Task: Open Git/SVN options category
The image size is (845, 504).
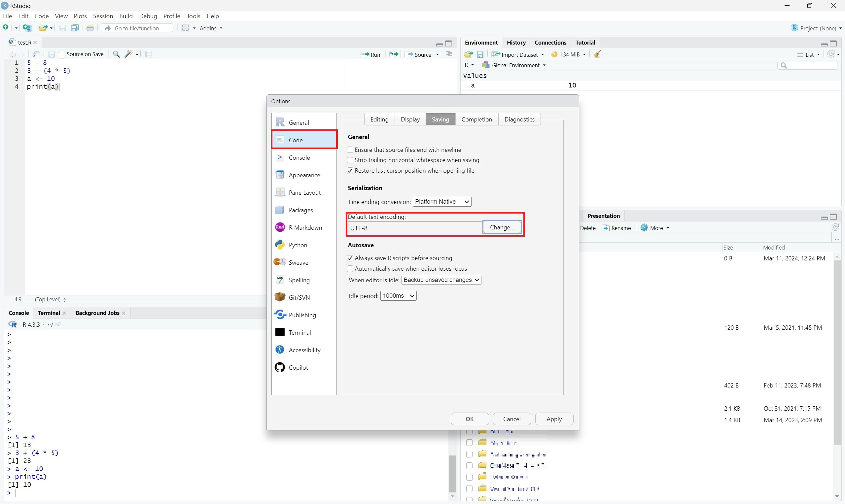Action: (299, 297)
